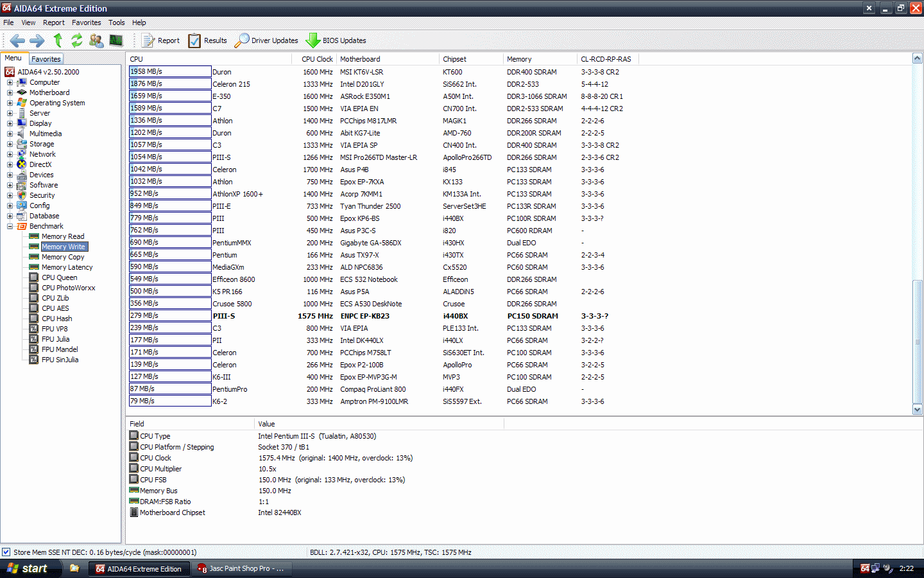
Task: Collapse the Benchmark tree node
Action: pyautogui.click(x=10, y=226)
